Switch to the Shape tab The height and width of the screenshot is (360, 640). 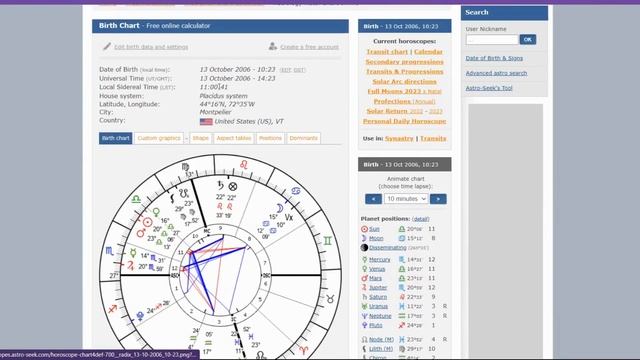click(x=200, y=138)
